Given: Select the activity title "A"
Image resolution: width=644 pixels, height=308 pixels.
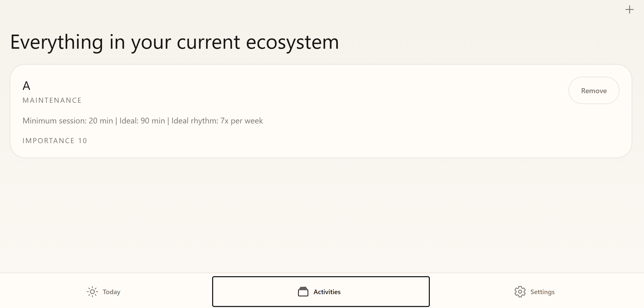Looking at the screenshot, I should coord(27,86).
